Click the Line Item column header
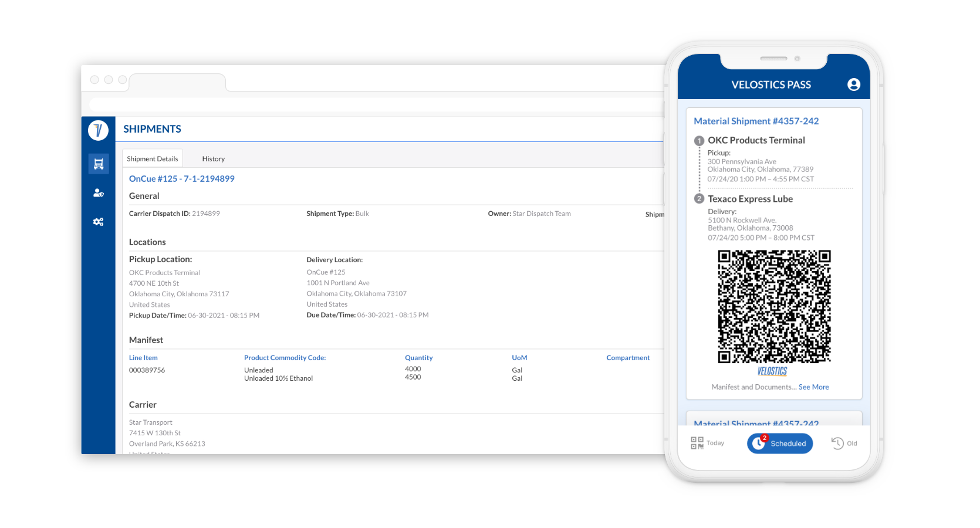Screen dimensions: 980x528 point(143,358)
